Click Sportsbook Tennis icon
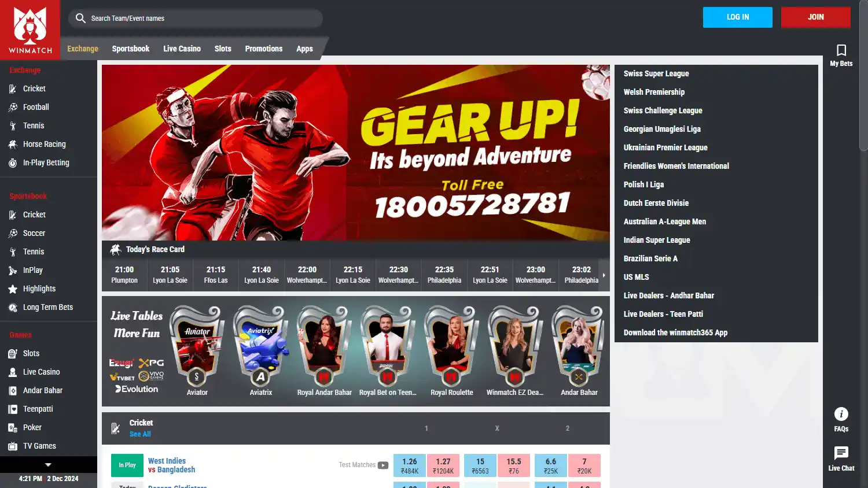The width and height of the screenshot is (868, 488). click(13, 252)
